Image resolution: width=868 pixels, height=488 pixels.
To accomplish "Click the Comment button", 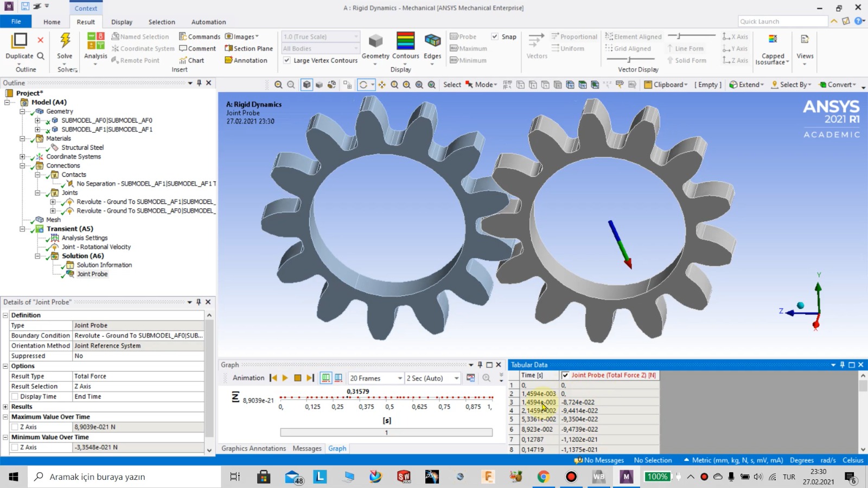I will 197,48.
